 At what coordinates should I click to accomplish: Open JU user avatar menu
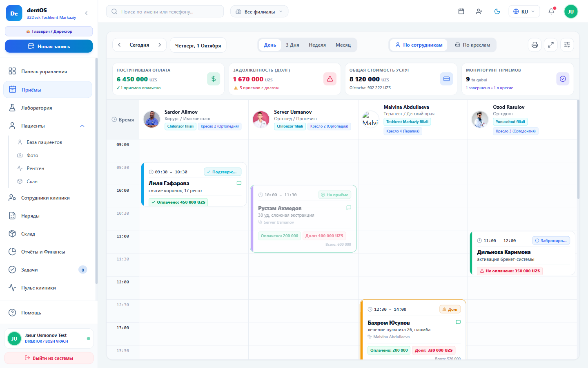[x=571, y=11]
